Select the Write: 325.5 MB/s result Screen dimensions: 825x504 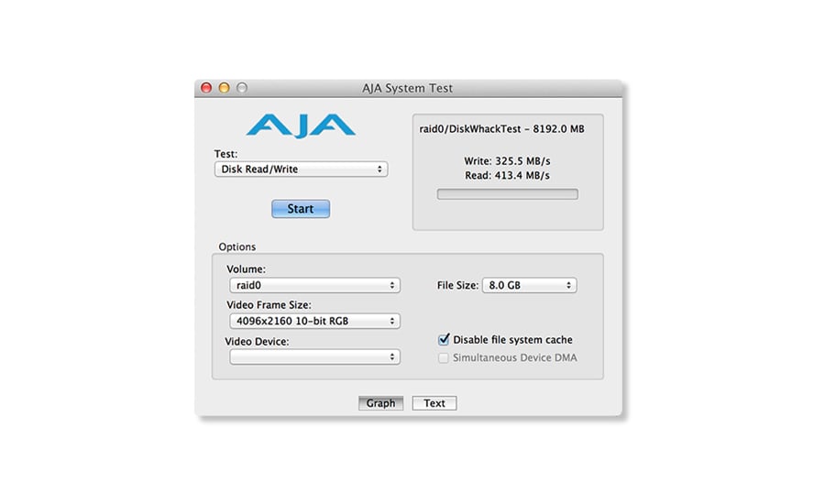[x=507, y=161]
